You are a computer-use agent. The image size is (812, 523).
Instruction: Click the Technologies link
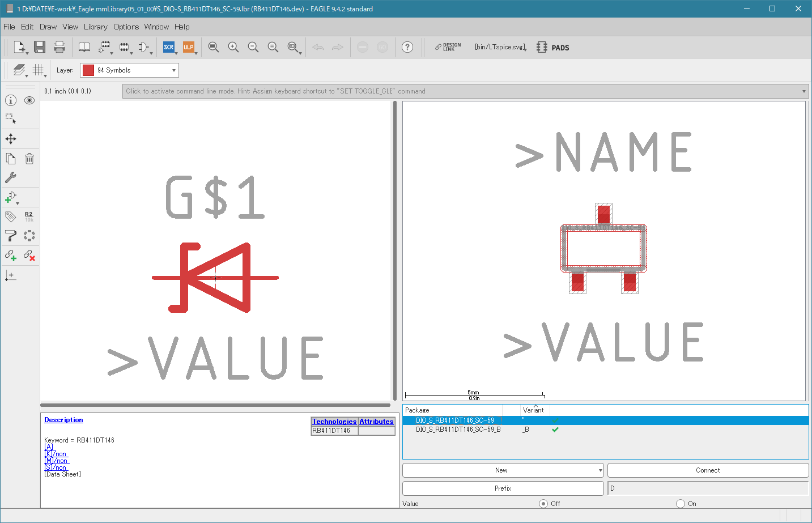334,422
